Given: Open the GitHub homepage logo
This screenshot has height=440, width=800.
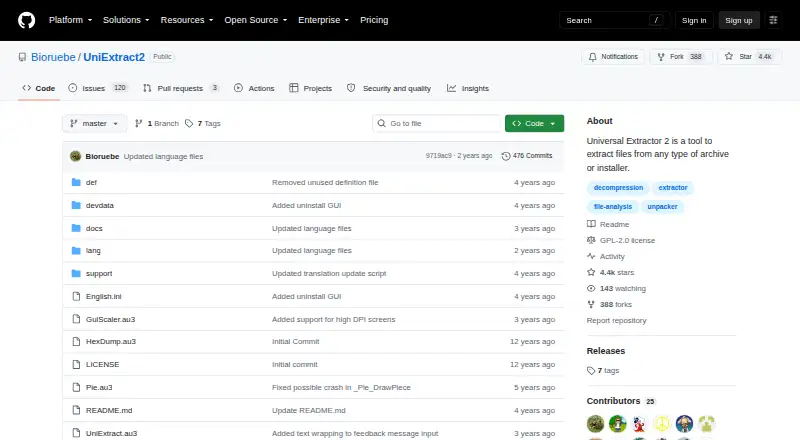Looking at the screenshot, I should pyautogui.click(x=27, y=20).
